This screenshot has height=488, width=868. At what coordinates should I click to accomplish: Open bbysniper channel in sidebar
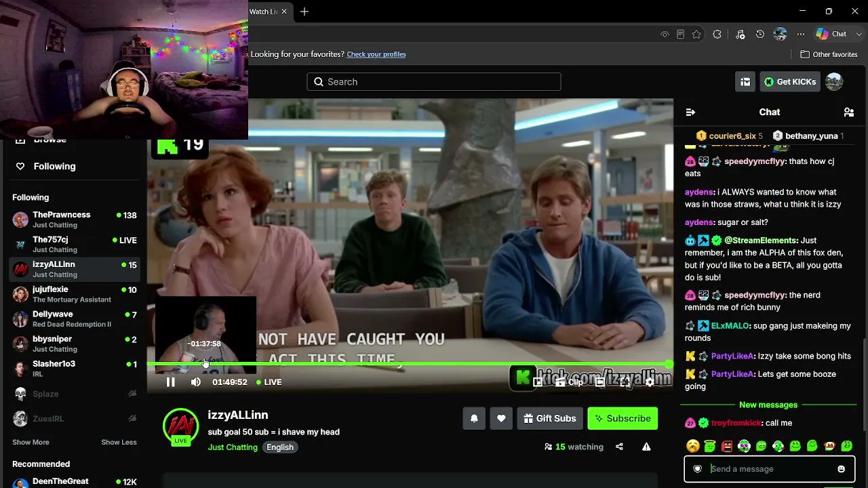coord(75,344)
